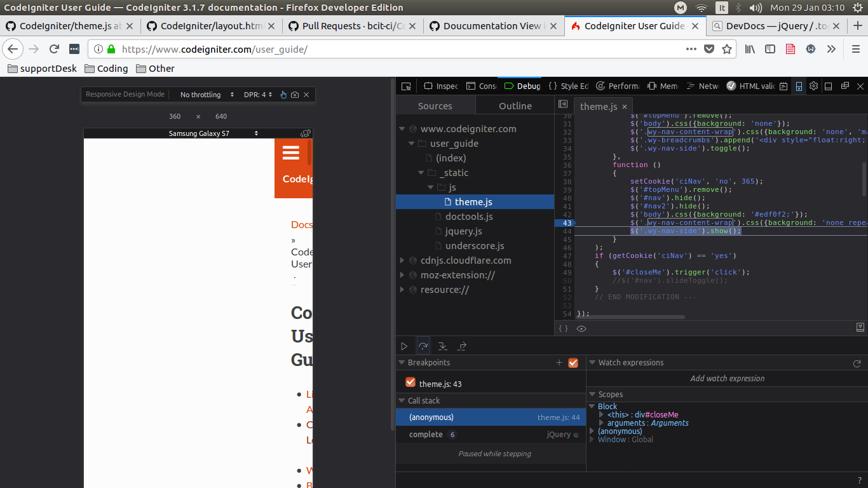Select doctools.js in the sources tree
Image resolution: width=868 pixels, height=488 pixels.
[469, 217]
